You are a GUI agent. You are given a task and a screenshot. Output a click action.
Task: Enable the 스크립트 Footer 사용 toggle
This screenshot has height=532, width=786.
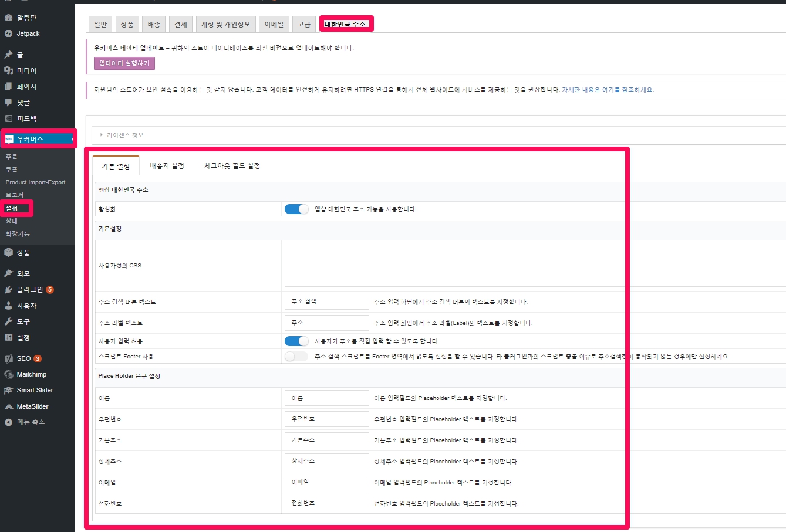[296, 357]
